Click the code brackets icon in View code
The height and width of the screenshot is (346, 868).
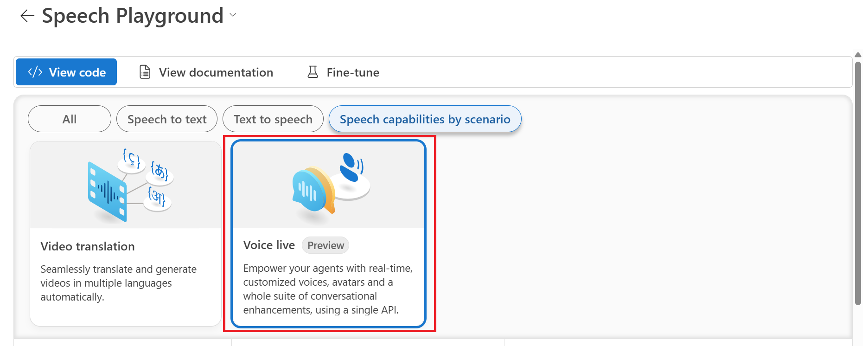35,72
